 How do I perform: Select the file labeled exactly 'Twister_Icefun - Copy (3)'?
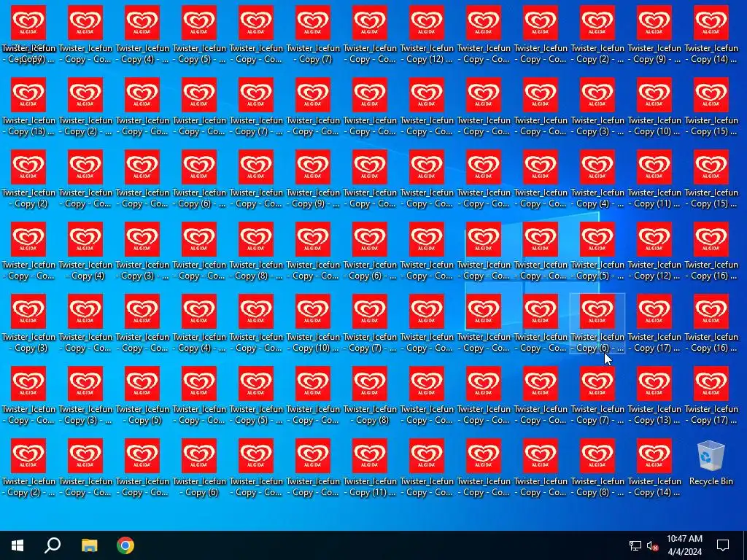click(28, 323)
